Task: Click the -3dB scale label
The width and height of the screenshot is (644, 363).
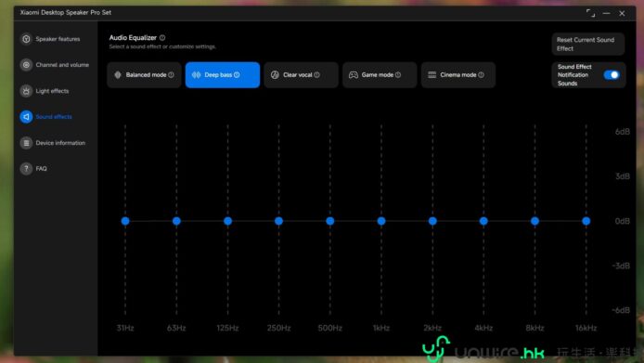Action: (621, 266)
